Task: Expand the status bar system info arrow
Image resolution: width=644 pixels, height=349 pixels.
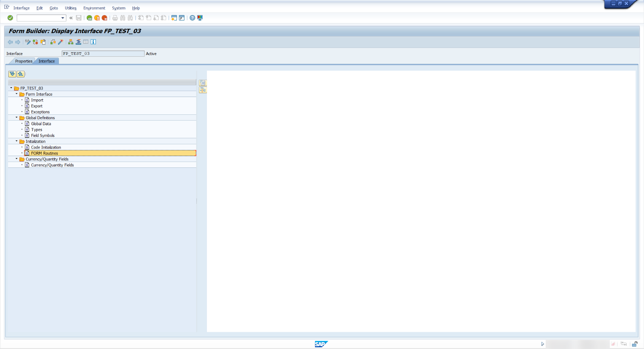Action: [x=542, y=344]
